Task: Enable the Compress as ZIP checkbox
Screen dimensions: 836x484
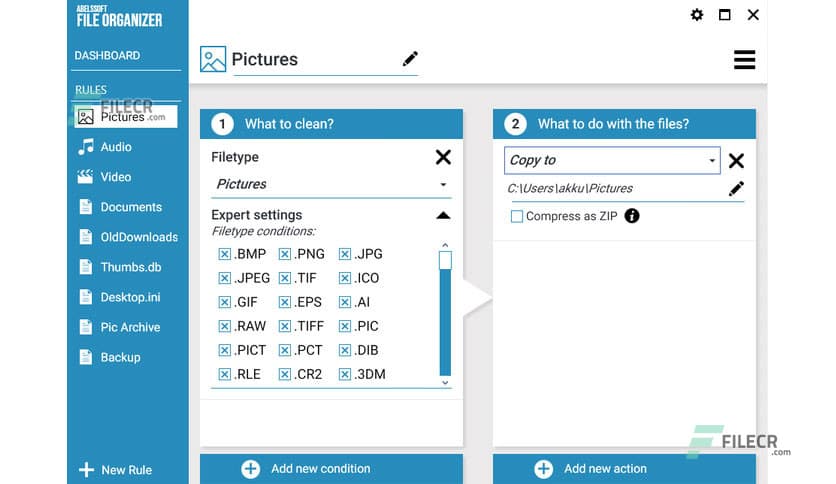Action: click(x=517, y=216)
